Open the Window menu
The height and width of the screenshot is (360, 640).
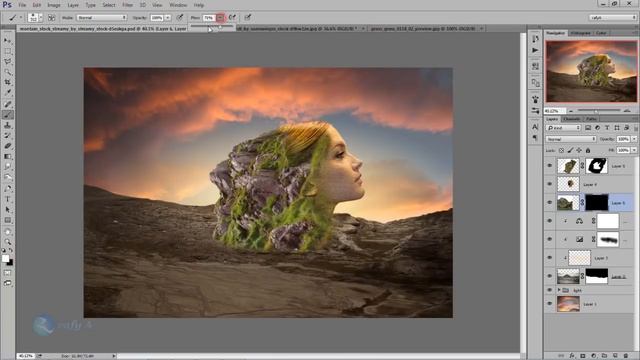[178, 5]
